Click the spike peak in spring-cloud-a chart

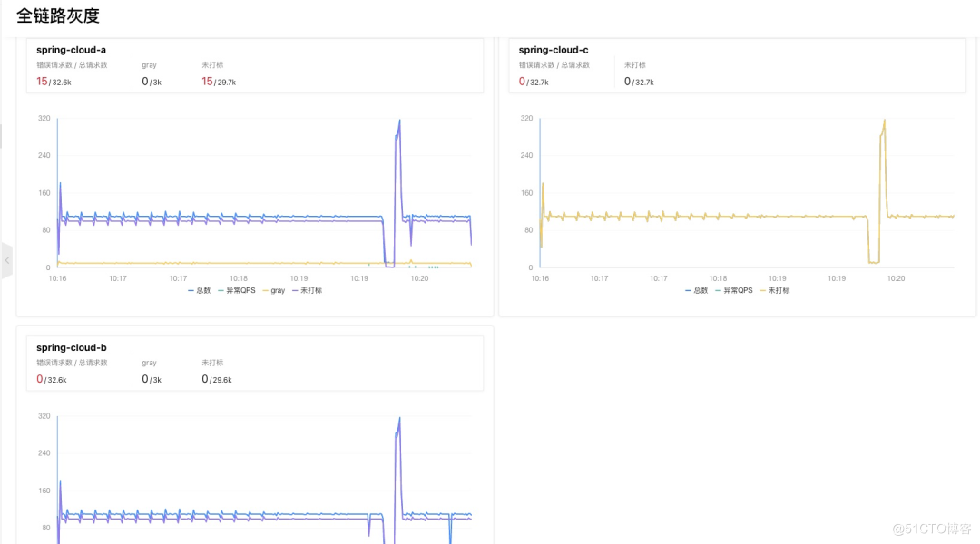pyautogui.click(x=399, y=121)
